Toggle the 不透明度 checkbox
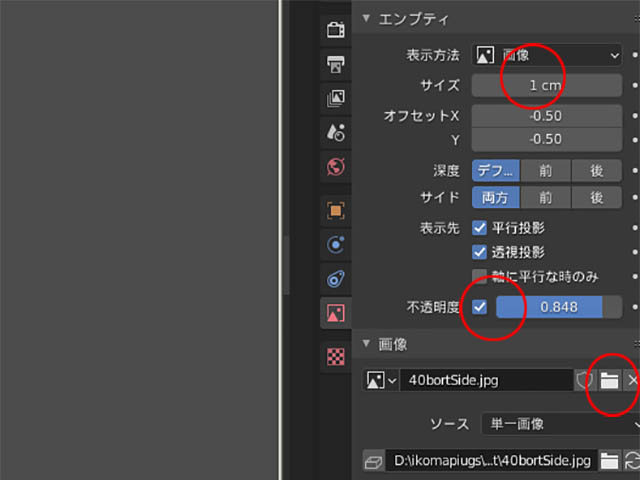640x480 pixels. [480, 307]
